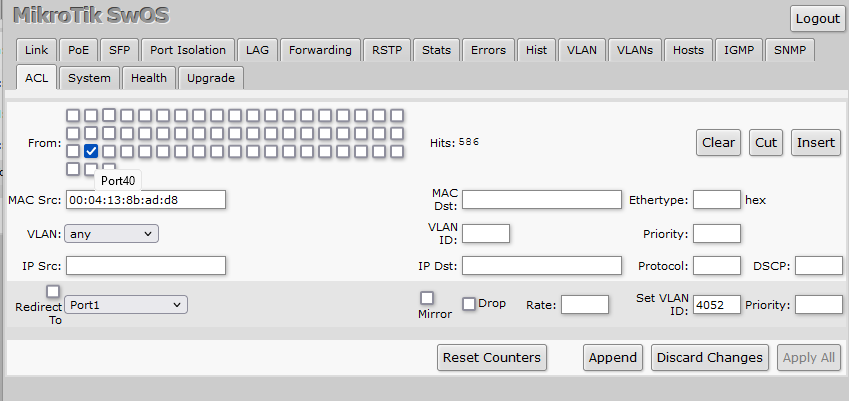
Task: Go to the SNMP tab
Action: (x=790, y=50)
